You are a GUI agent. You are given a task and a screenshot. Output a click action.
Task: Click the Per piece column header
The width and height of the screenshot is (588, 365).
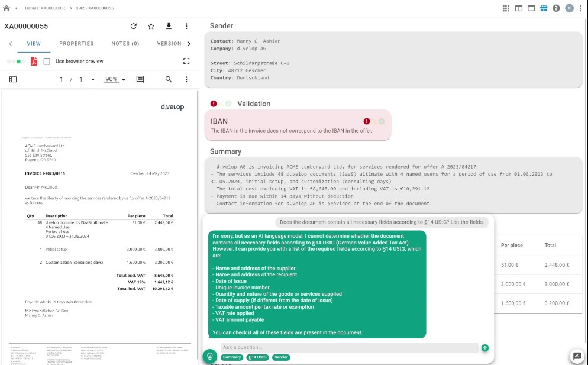point(512,245)
